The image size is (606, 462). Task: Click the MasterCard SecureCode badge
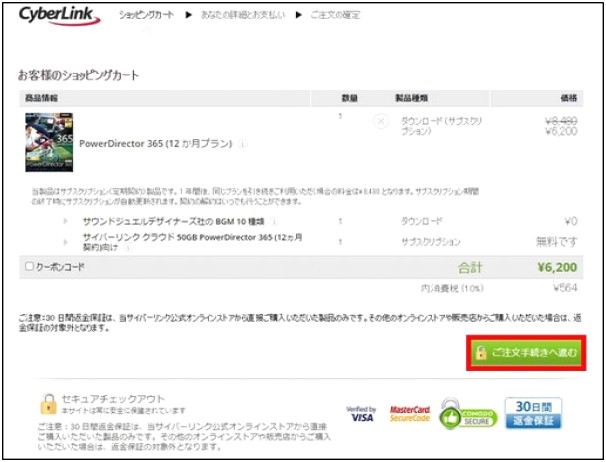click(410, 414)
